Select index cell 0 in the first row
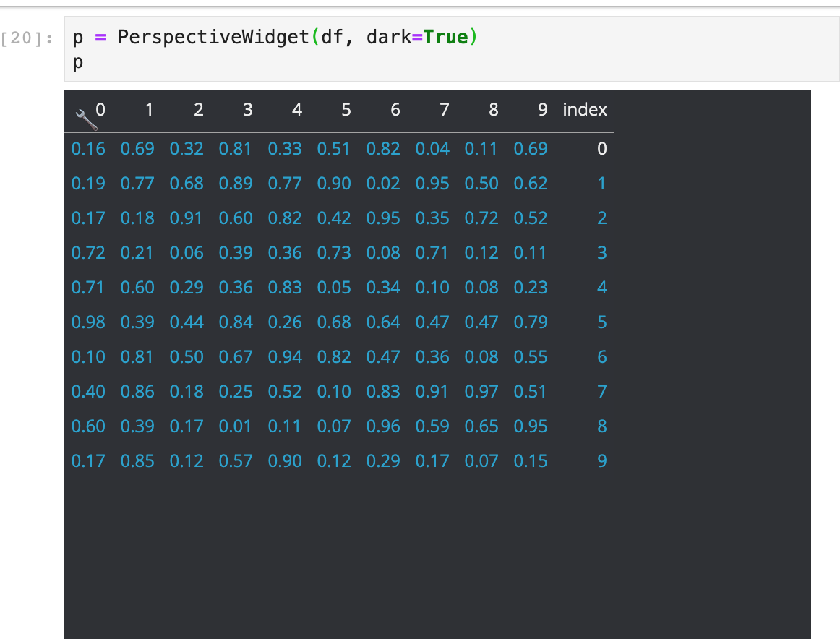 point(602,148)
